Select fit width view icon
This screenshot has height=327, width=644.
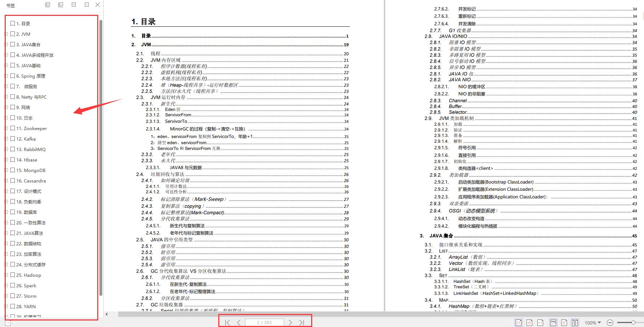(x=541, y=323)
